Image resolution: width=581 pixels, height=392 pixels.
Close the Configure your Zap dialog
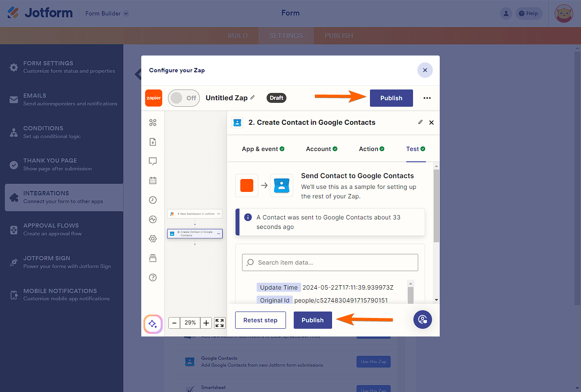(425, 70)
